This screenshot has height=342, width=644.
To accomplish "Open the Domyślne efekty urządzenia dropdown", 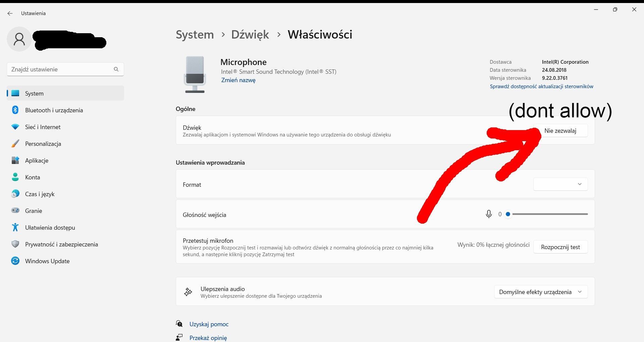I will [x=540, y=292].
